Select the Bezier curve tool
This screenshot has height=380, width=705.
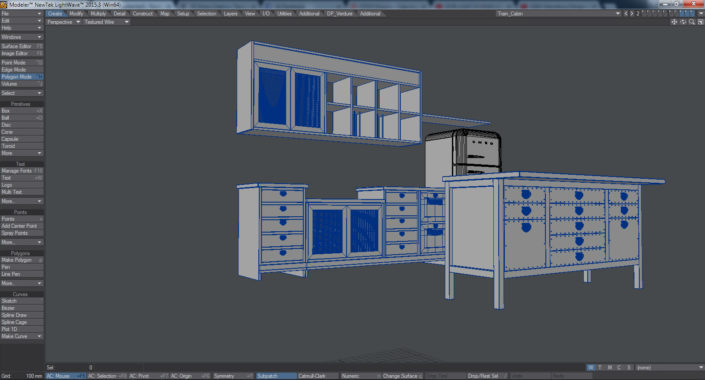(22, 308)
